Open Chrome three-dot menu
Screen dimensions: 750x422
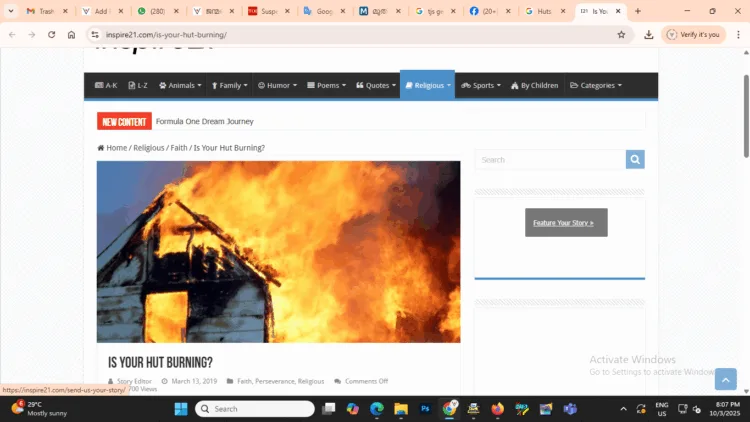(738, 34)
